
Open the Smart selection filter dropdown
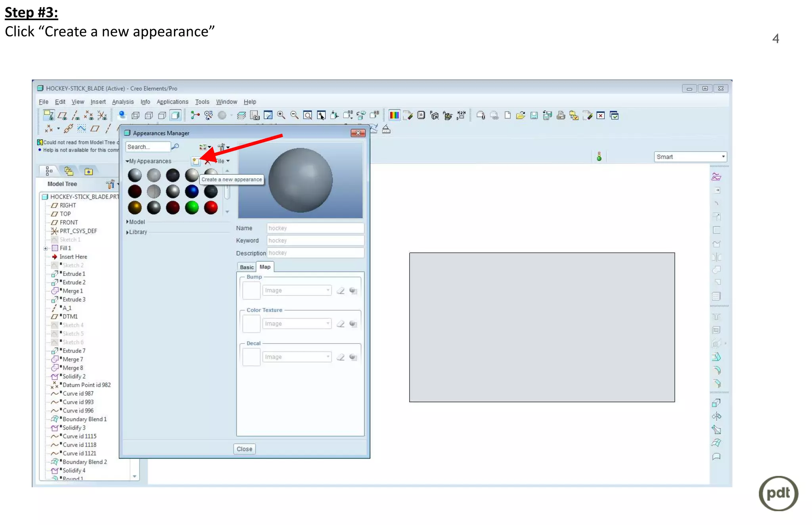723,157
